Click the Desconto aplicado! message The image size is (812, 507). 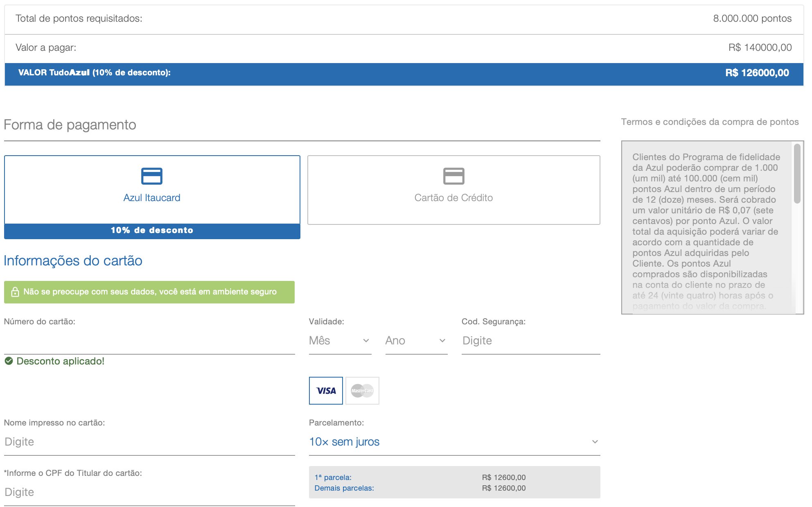pos(60,361)
